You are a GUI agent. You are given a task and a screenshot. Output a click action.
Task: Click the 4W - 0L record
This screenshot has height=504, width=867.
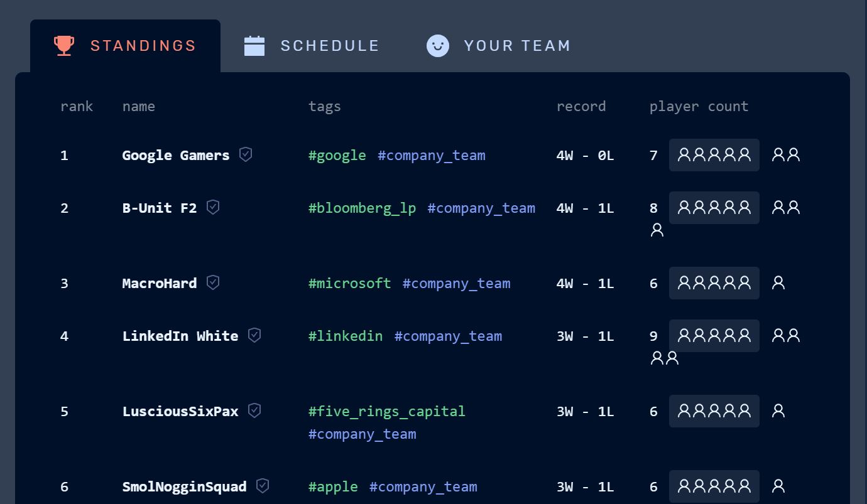click(x=585, y=156)
